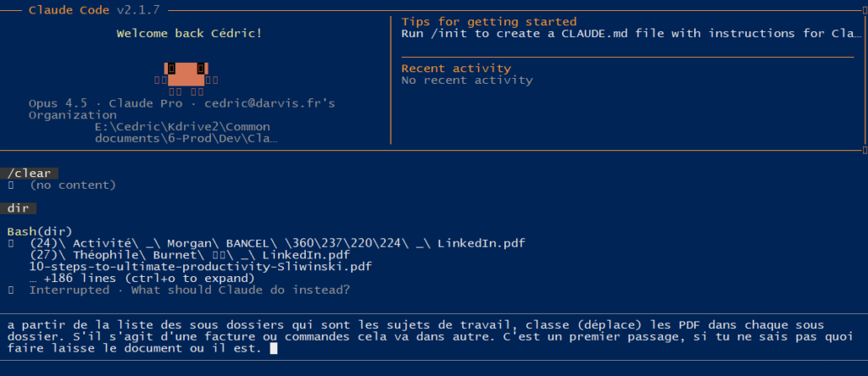Expand the "+186 lines" collapsed output

click(x=142, y=278)
